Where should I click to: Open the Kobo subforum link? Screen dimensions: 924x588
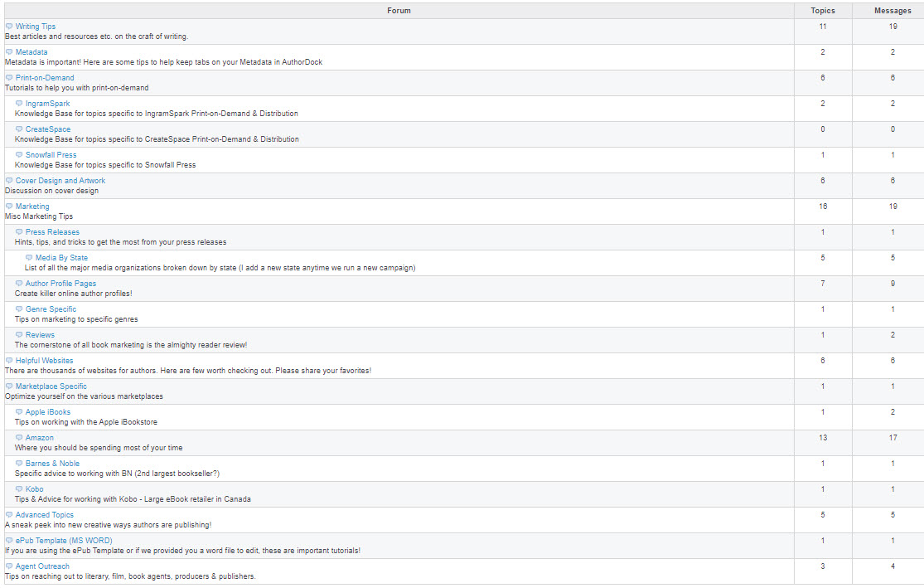tap(34, 489)
